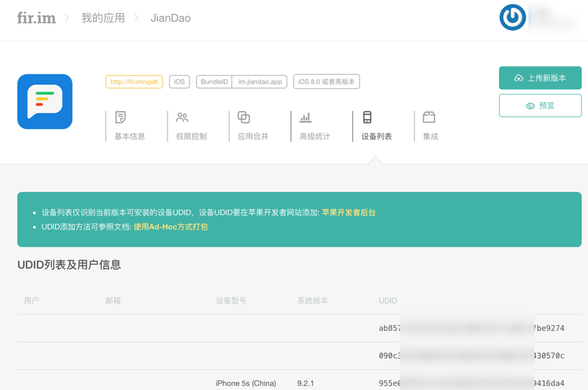Click the 用户 column header
This screenshot has width=588, height=390.
pos(32,300)
